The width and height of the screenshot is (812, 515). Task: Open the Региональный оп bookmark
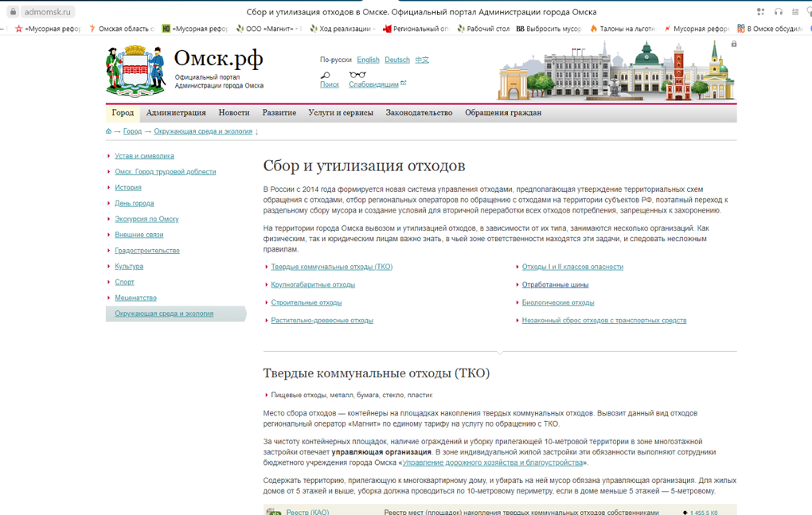(416, 29)
